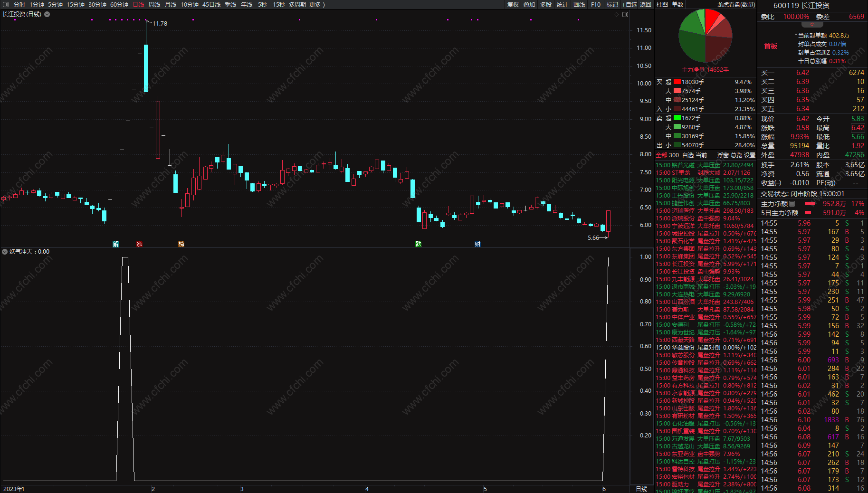The width and height of the screenshot is (868, 493).
Task: Click the 复权 toolbar button
Action: tap(513, 4)
